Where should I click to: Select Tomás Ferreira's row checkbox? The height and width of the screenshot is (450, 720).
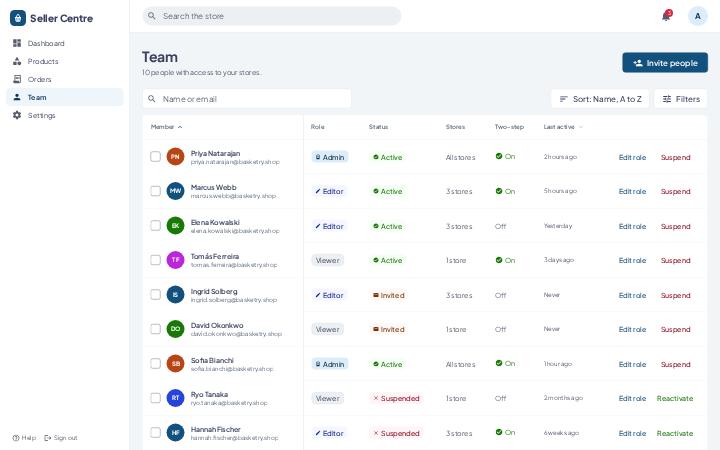pos(156,260)
